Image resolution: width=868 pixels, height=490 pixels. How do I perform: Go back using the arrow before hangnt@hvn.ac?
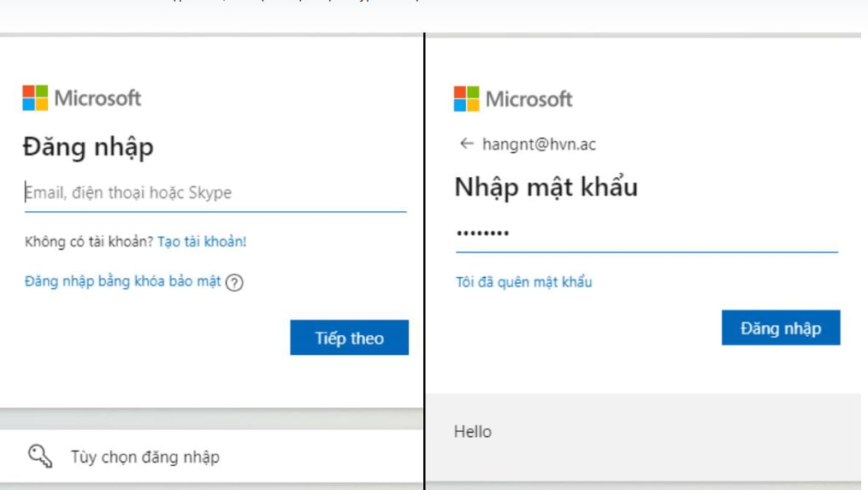click(x=466, y=144)
